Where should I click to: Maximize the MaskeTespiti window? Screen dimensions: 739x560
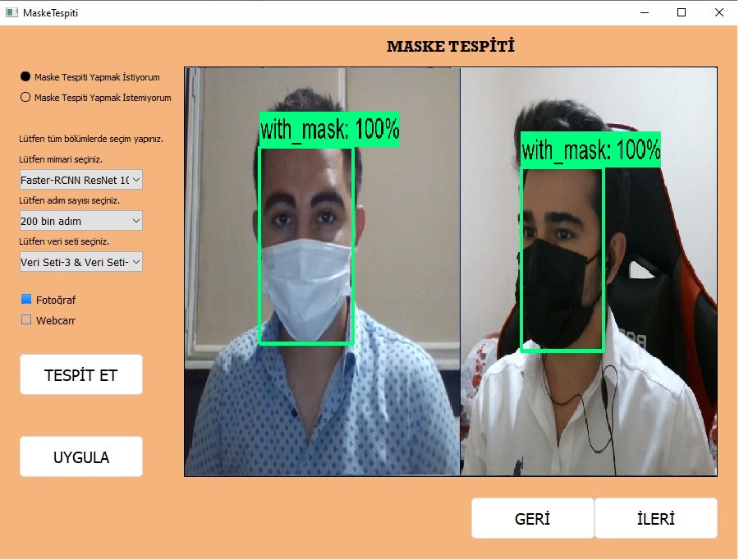tap(682, 12)
